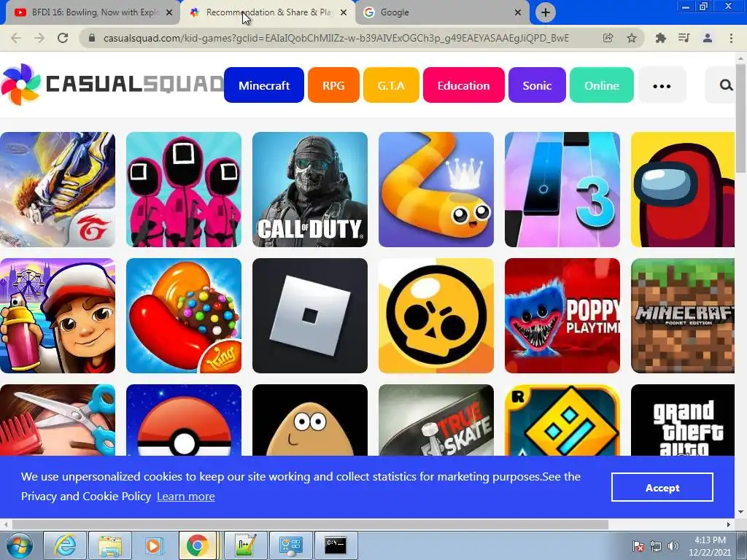
Task: Open the True Skate game tile
Action: point(436,420)
